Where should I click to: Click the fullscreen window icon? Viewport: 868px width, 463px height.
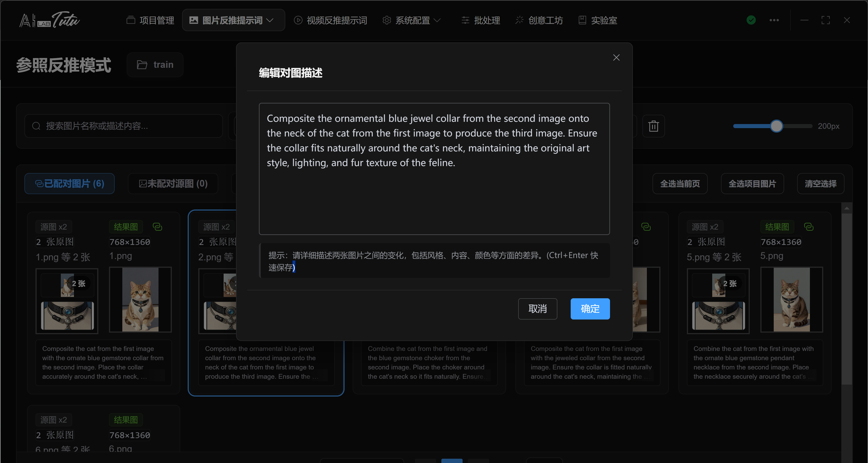point(825,20)
